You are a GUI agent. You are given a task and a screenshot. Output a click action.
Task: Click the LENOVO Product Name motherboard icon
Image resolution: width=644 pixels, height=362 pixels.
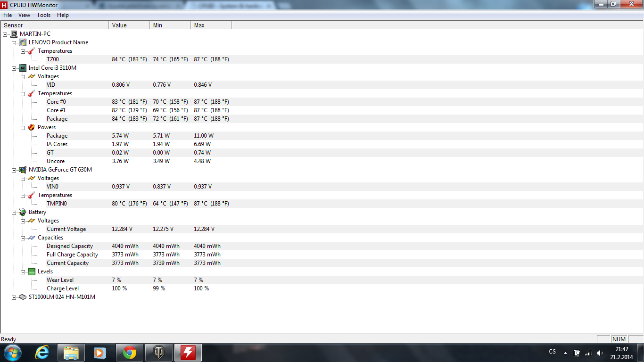point(23,42)
